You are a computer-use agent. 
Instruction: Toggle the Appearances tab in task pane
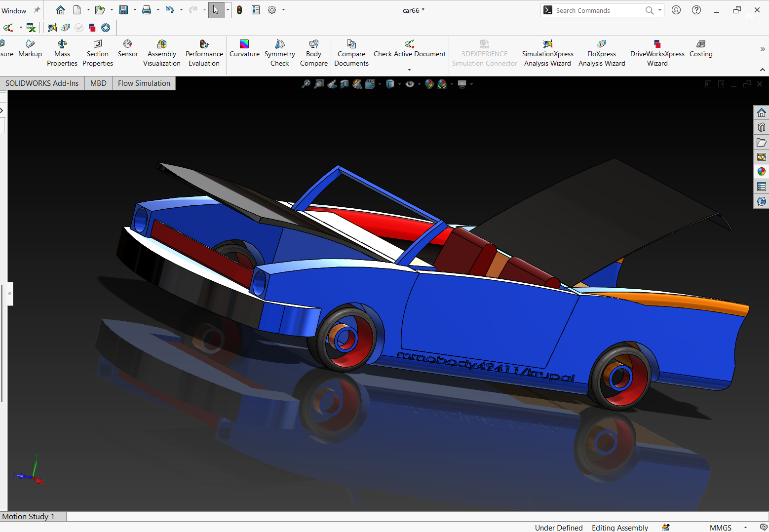tap(761, 172)
